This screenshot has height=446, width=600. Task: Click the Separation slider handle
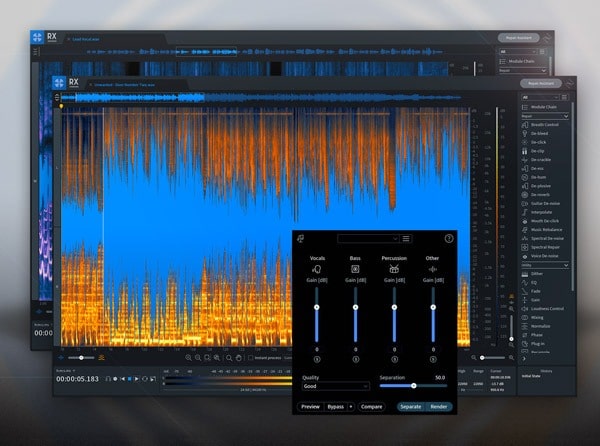pyautogui.click(x=413, y=385)
